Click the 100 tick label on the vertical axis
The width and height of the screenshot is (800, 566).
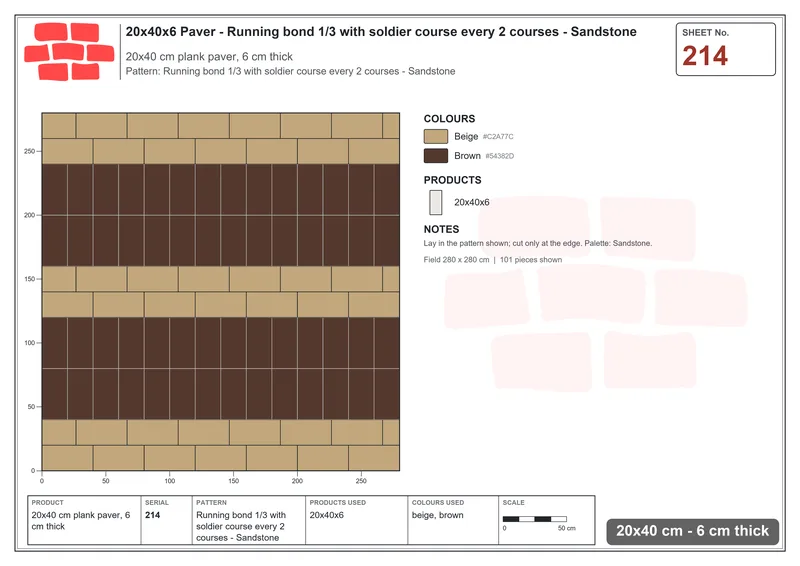click(x=30, y=343)
